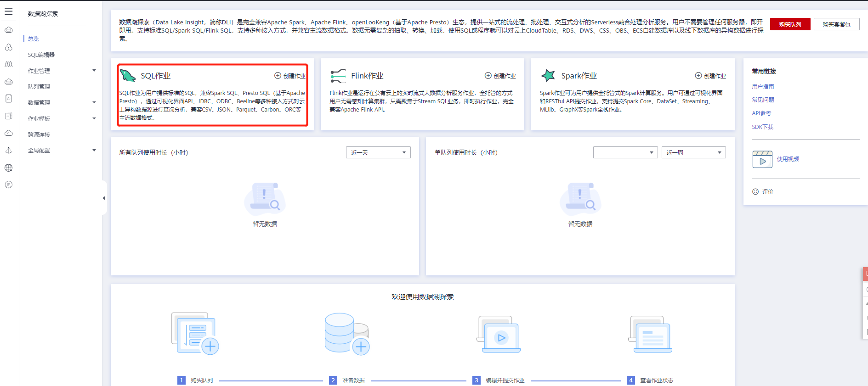Click the 购买队列 step illustration
This screenshot has width=868, height=386.
195,334
